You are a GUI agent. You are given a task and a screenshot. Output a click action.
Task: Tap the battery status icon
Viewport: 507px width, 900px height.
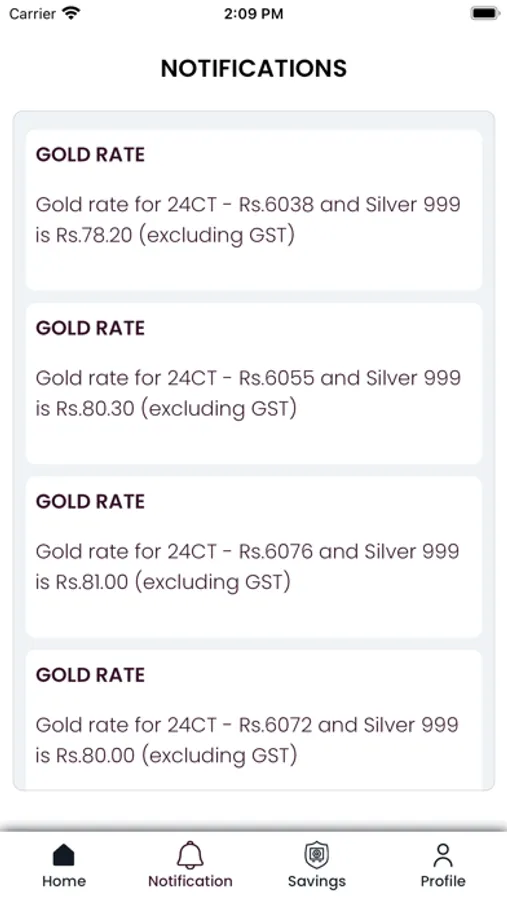tap(485, 13)
